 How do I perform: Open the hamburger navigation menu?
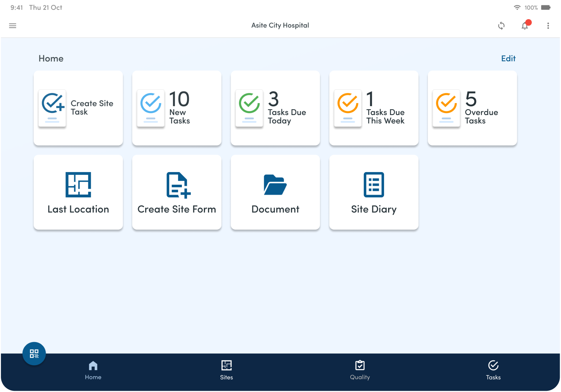pos(12,26)
